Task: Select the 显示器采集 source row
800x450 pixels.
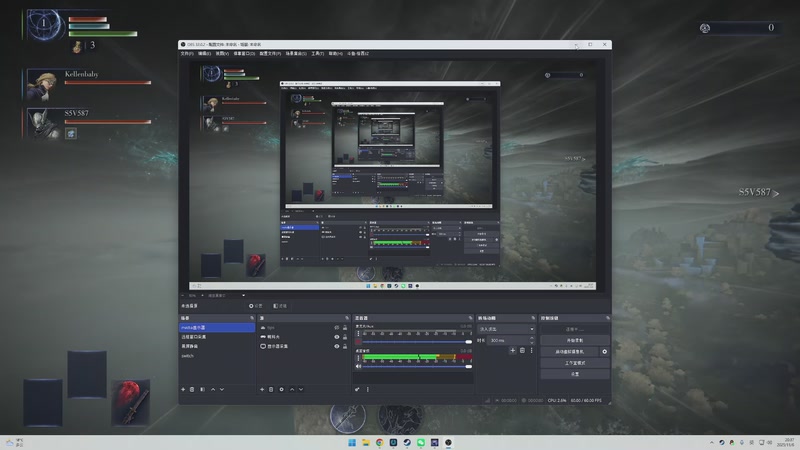Action: [x=303, y=346]
